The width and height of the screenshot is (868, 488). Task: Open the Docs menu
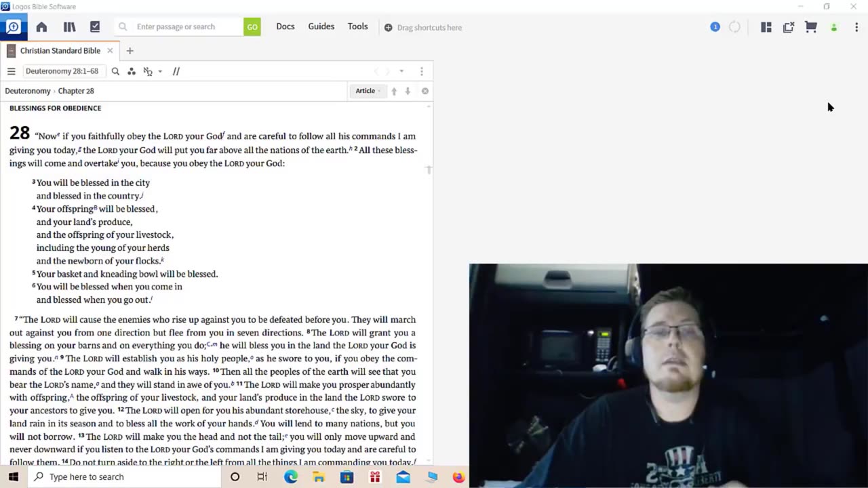(285, 26)
